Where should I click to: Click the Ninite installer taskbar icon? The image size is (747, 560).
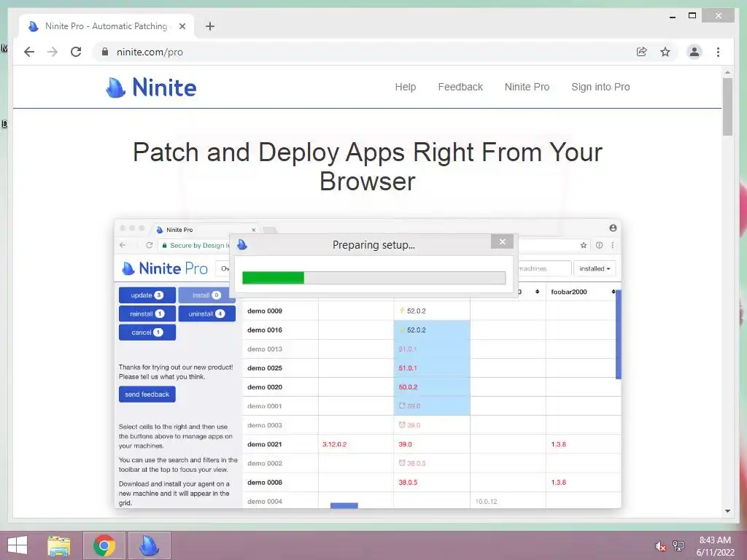pyautogui.click(x=149, y=545)
